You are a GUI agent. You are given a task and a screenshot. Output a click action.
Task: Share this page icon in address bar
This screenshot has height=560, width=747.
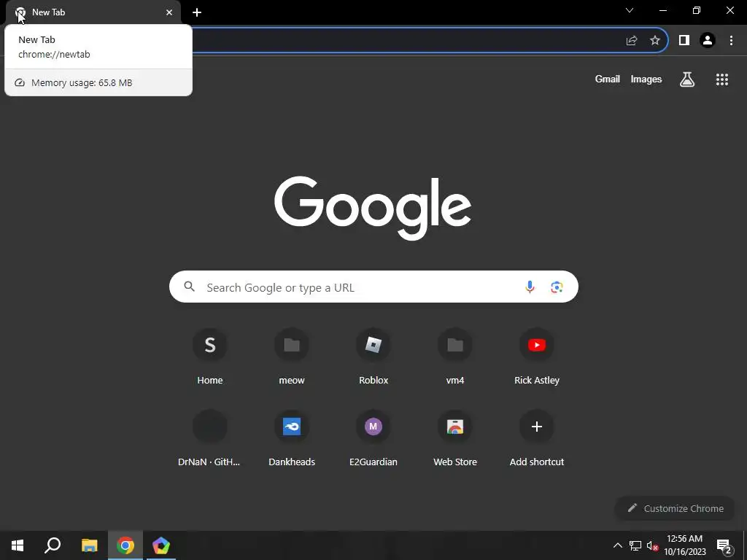click(632, 41)
